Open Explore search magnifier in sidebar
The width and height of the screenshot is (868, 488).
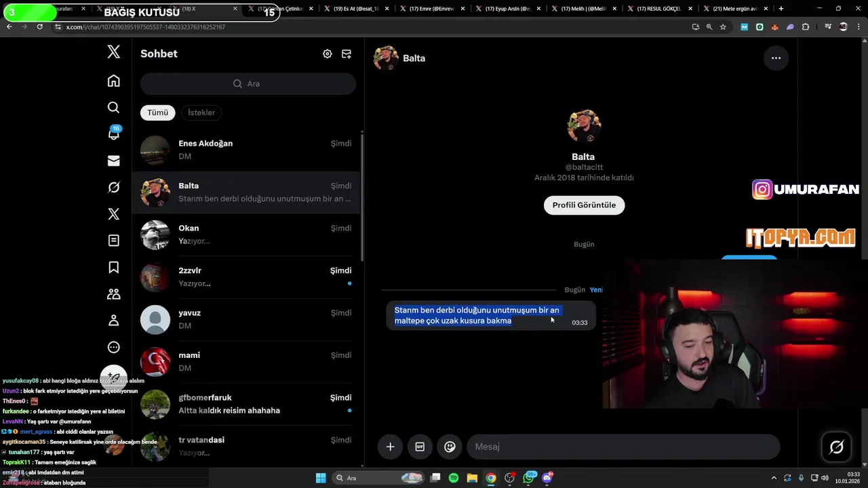point(113,107)
